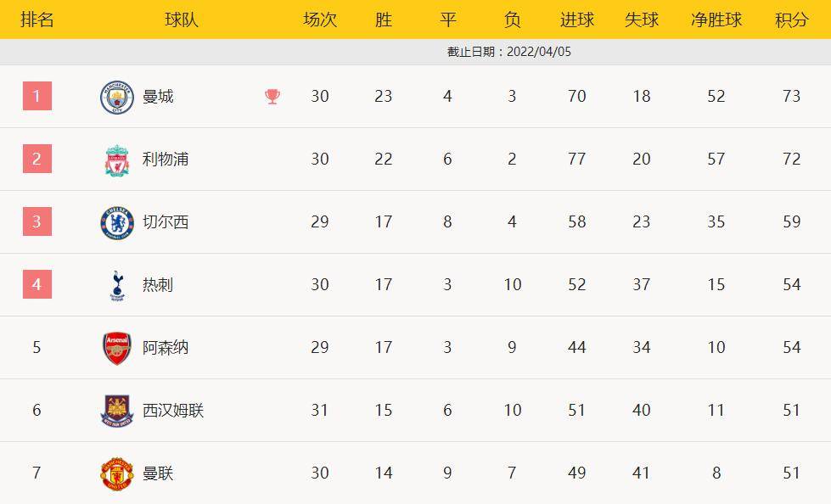Click the Liverpool club crest
This screenshot has height=504, width=831.
tap(117, 160)
